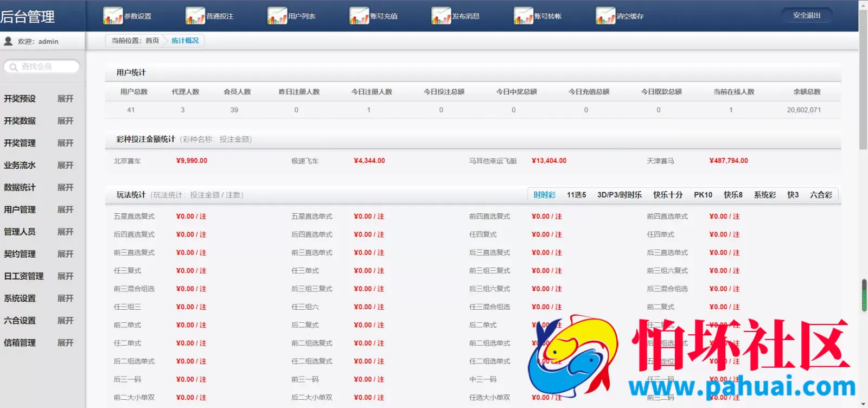Expand the 用户管理 sidebar section

pyautogui.click(x=65, y=210)
